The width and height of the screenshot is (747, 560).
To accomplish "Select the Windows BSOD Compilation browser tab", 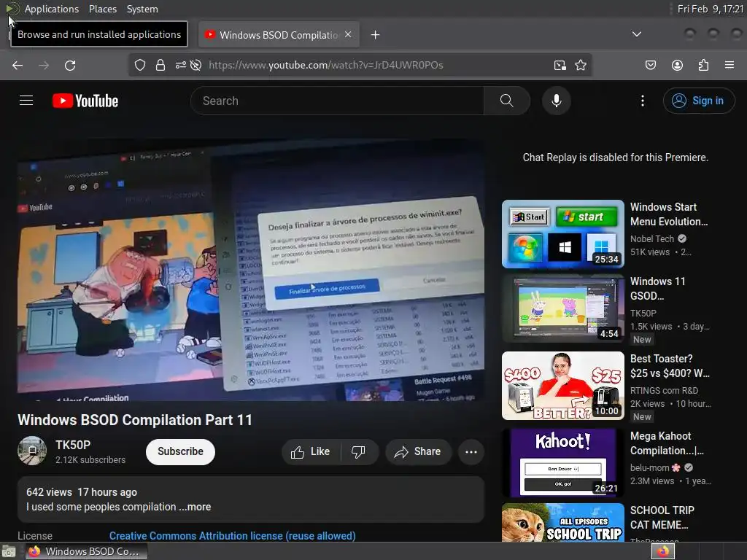I will pos(279,35).
